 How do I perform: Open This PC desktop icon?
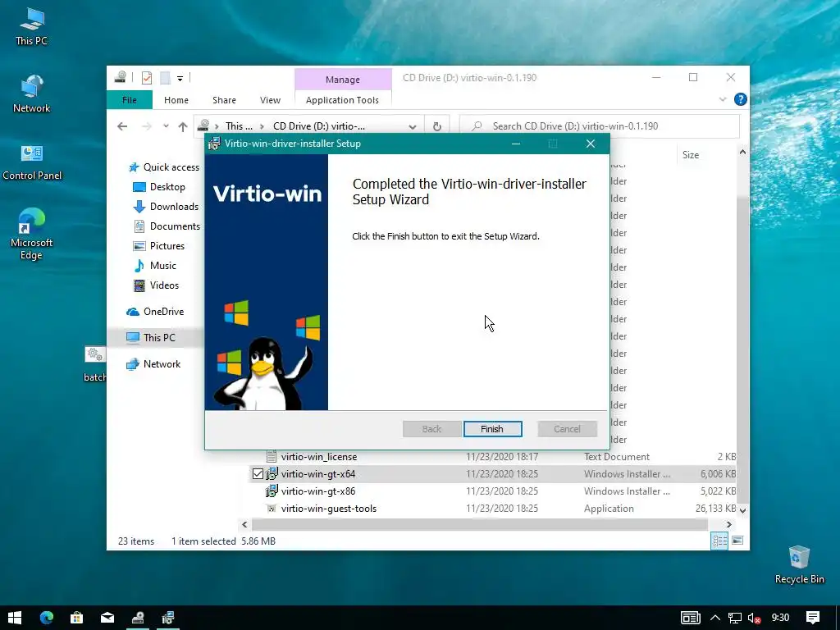pos(32,27)
